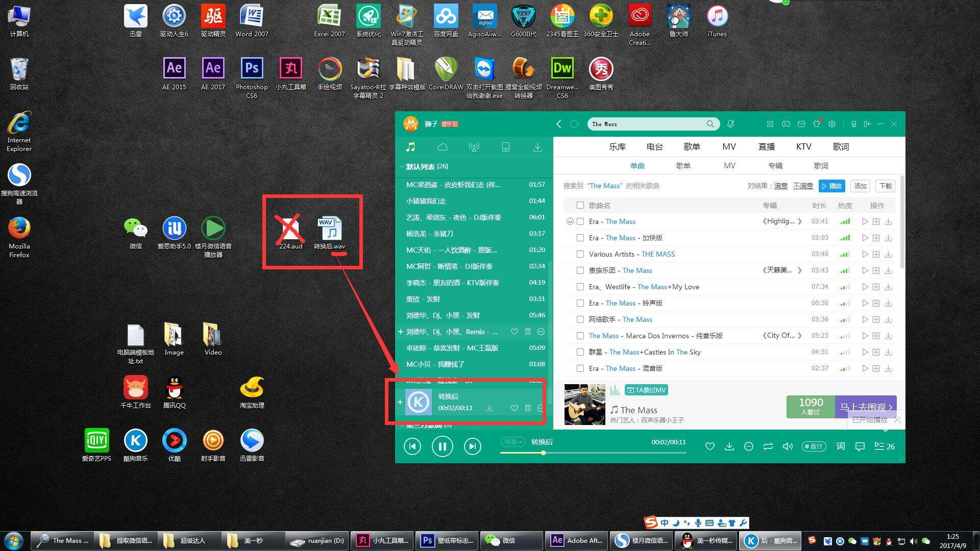The width and height of the screenshot is (980, 551).
Task: Check the 'Era - The Mass - 铃声版' box
Action: (580, 303)
